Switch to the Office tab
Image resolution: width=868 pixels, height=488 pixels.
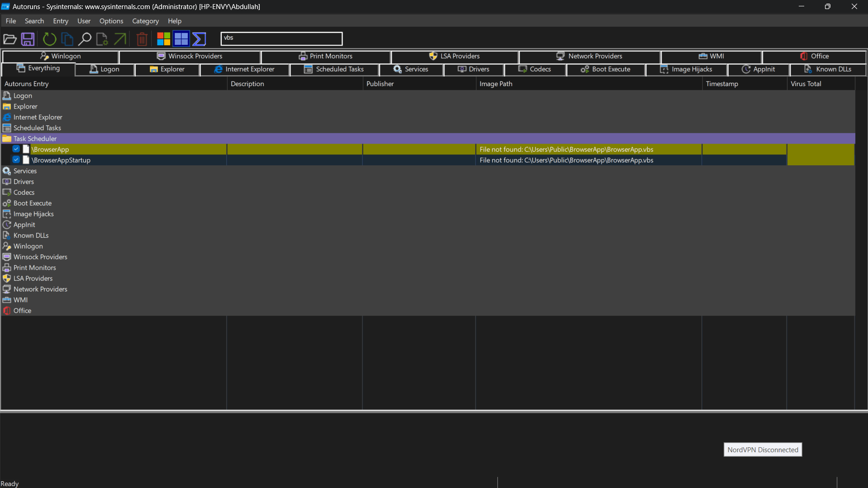point(814,56)
